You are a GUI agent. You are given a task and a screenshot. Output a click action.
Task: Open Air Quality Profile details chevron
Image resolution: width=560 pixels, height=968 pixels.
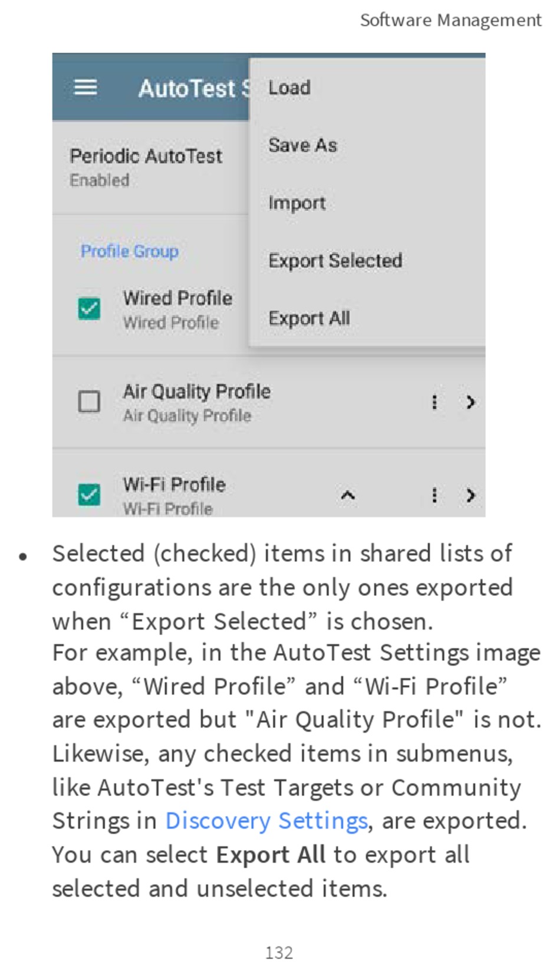tap(470, 402)
